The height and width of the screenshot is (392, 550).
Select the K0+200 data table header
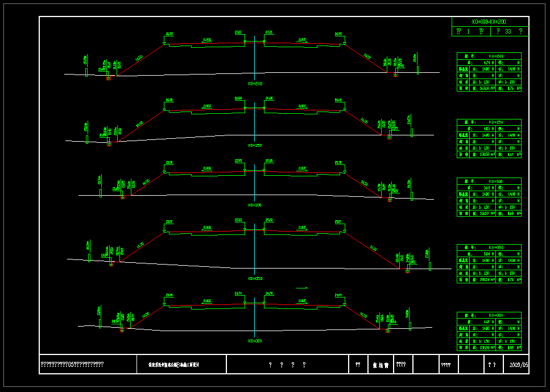[x=489, y=56]
